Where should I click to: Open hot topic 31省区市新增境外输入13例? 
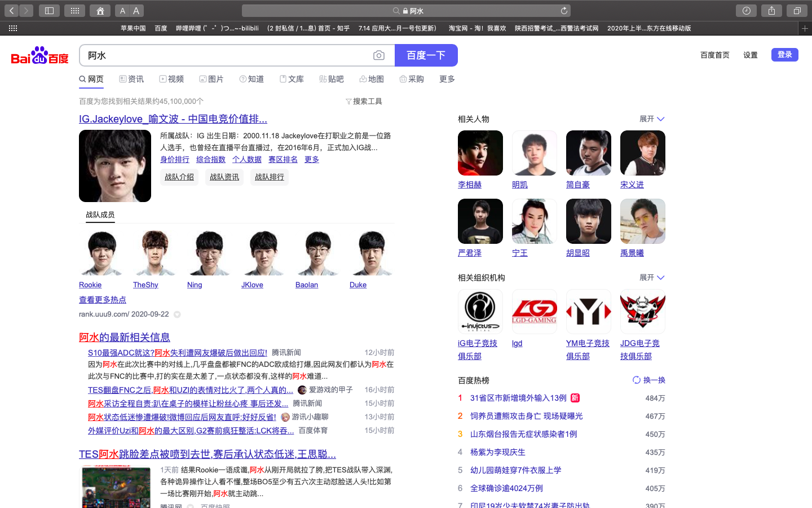(518, 398)
